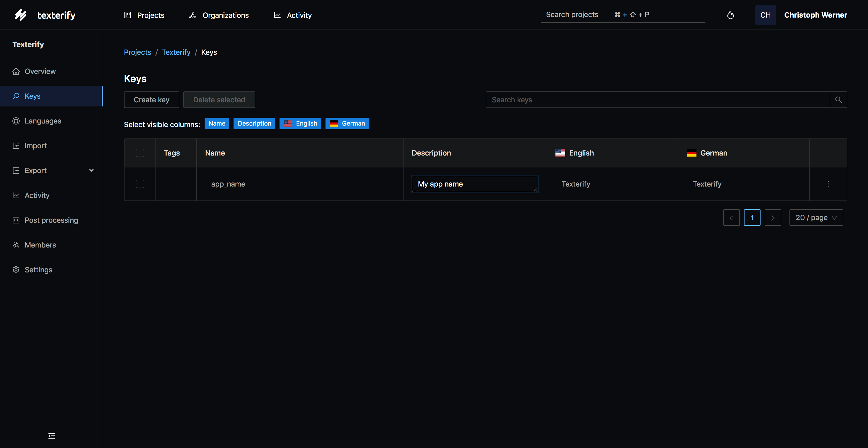868x448 pixels.
Task: Follow the Texterify breadcrumb link
Action: tap(176, 52)
